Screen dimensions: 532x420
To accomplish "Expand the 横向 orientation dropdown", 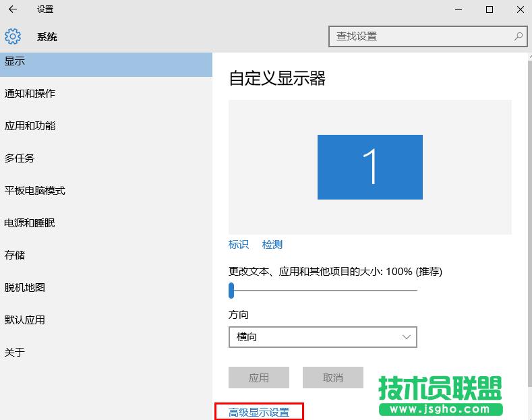I will point(323,337).
